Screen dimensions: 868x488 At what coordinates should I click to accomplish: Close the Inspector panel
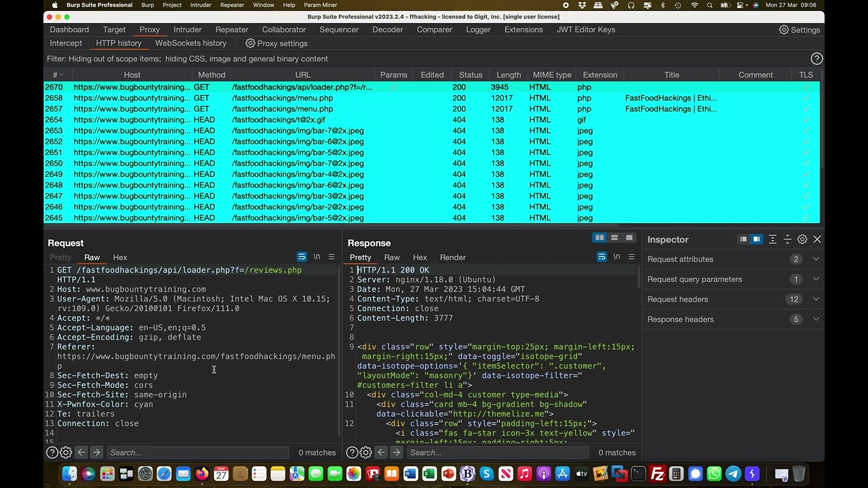pos(817,239)
